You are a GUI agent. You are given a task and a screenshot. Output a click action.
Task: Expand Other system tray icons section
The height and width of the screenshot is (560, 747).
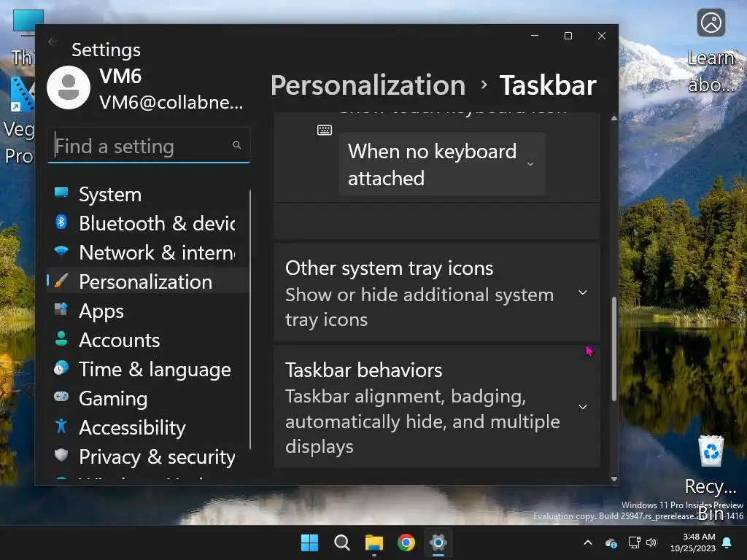click(x=436, y=293)
